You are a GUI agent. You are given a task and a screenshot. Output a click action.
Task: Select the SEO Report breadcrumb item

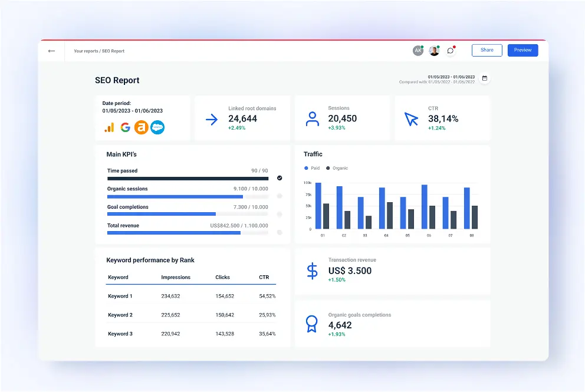[x=113, y=51]
